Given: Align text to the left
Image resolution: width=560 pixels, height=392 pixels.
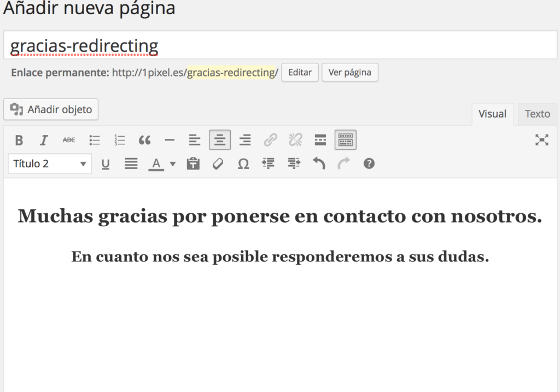Looking at the screenshot, I should coord(195,140).
